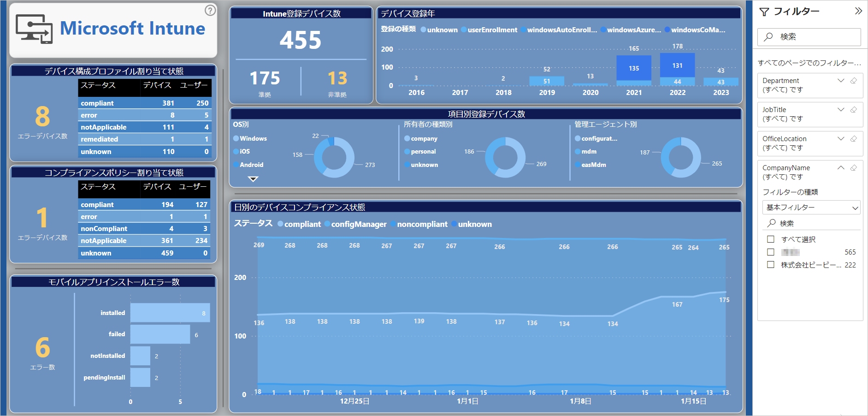The height and width of the screenshot is (416, 868).
Task: Click the filter pane top search field
Action: tap(809, 37)
